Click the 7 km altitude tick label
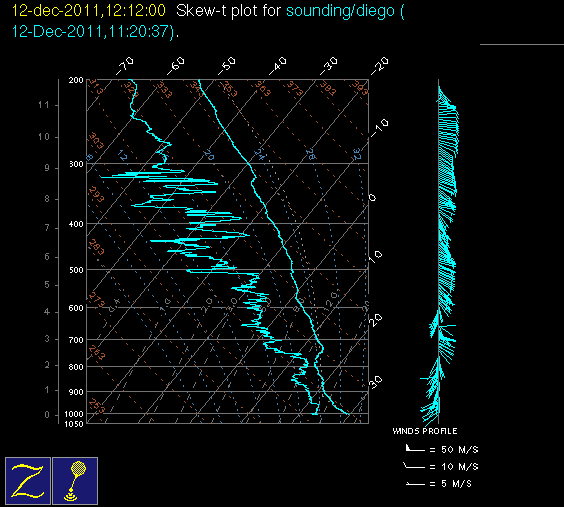This screenshot has height=507, width=564. pos(47,228)
